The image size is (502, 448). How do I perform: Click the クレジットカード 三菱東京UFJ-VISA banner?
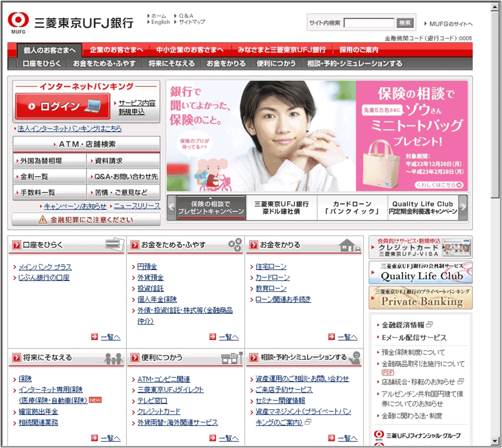pyautogui.click(x=420, y=247)
